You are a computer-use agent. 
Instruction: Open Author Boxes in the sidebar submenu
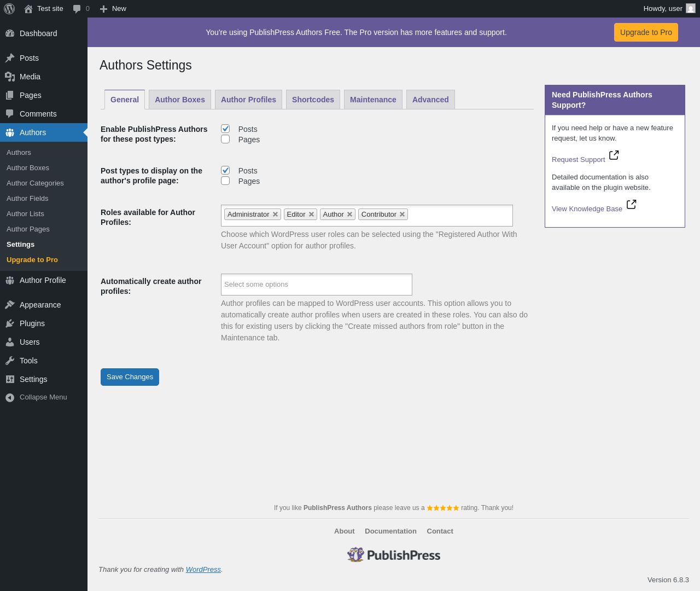(44, 168)
